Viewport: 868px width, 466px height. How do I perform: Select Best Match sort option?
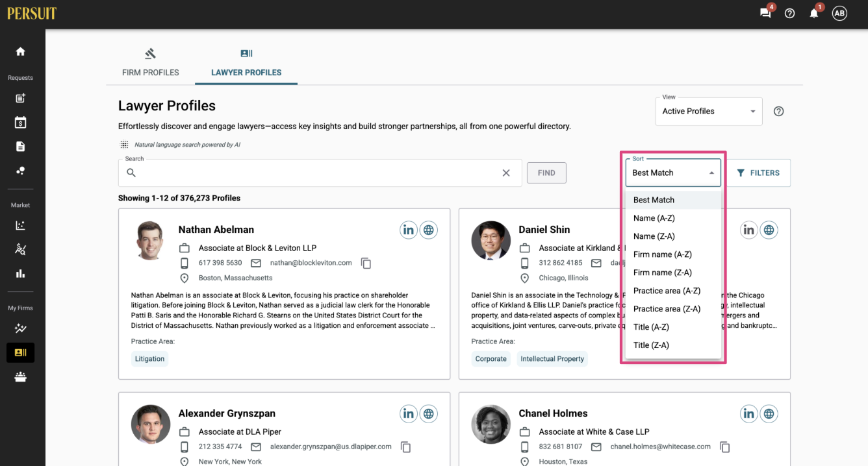coord(672,200)
